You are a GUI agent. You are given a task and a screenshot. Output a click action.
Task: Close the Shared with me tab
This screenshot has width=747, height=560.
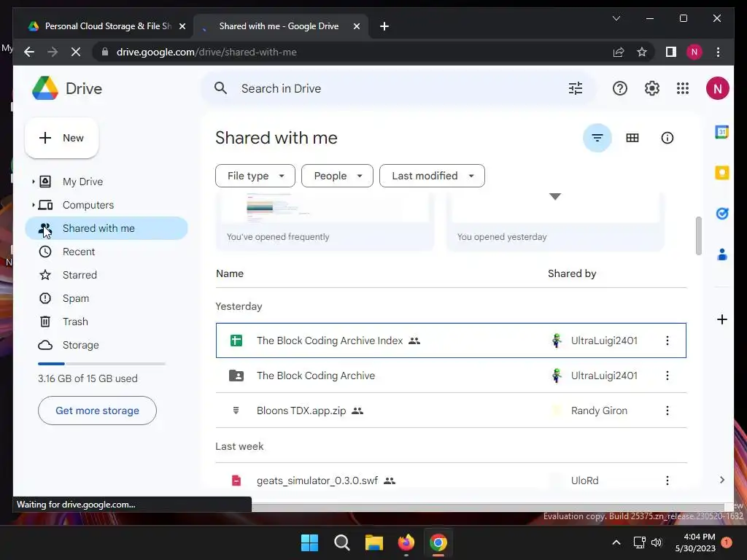(356, 26)
